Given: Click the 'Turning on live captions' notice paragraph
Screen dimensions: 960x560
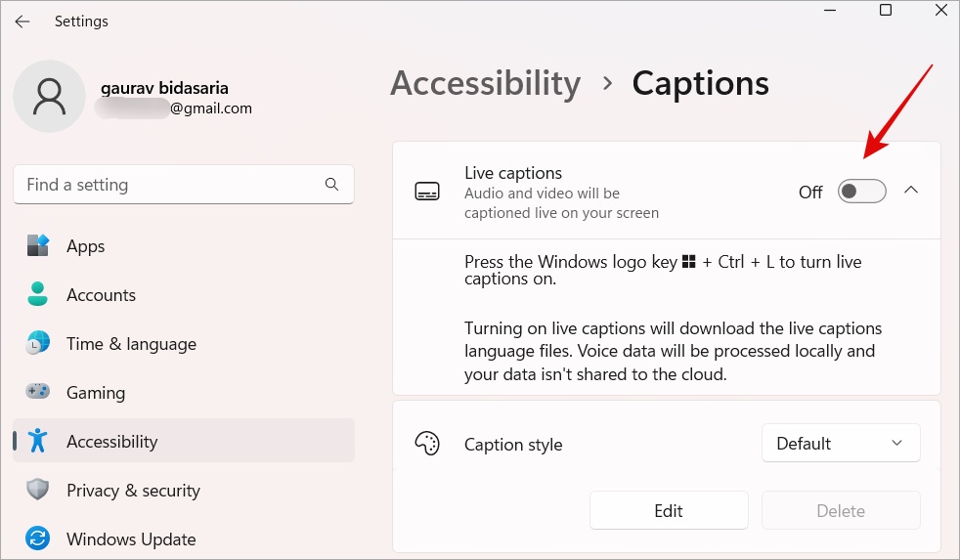Looking at the screenshot, I should click(x=673, y=351).
